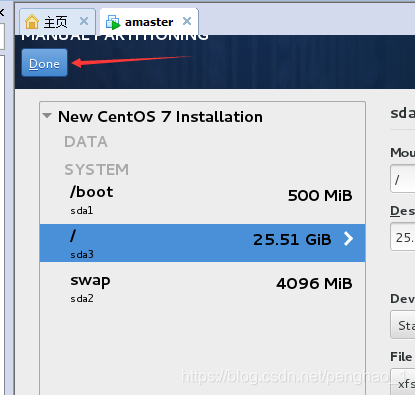Viewport: 415px width, 395px height.
Task: Close the 主页 tab
Action: (84, 21)
